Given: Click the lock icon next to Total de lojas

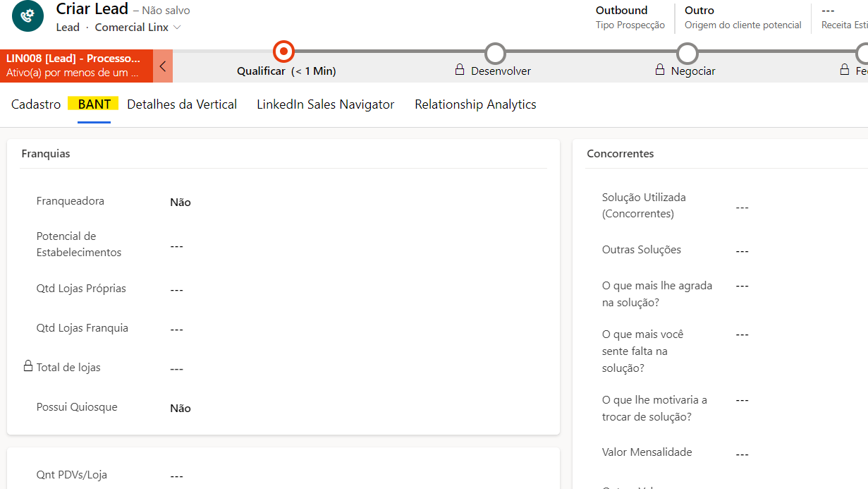Looking at the screenshot, I should (x=28, y=366).
